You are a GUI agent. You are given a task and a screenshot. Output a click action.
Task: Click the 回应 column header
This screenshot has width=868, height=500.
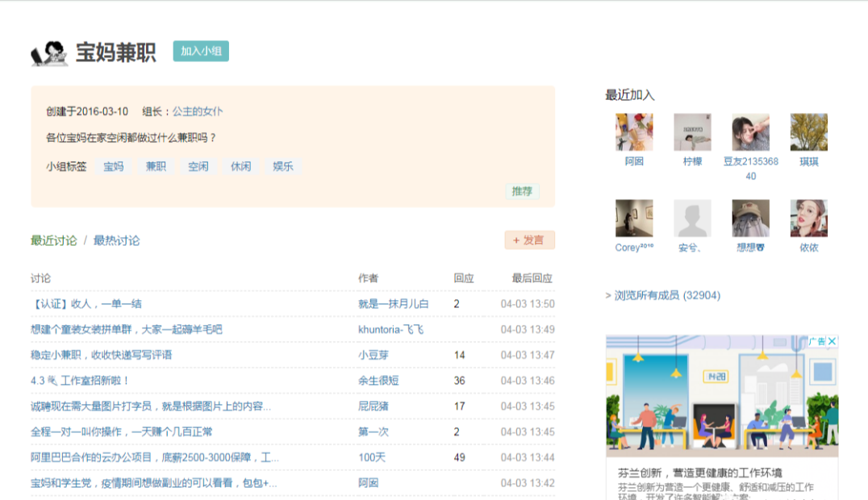(463, 278)
